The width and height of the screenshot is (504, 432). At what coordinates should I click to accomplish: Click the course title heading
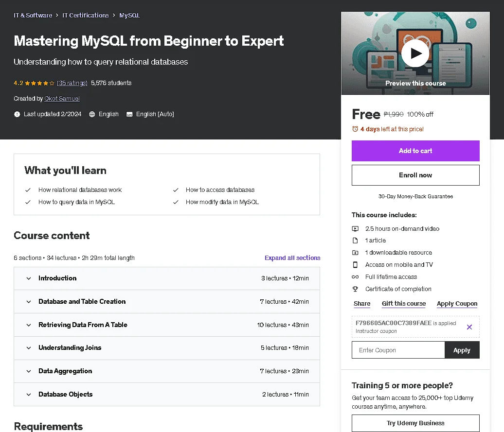point(148,41)
